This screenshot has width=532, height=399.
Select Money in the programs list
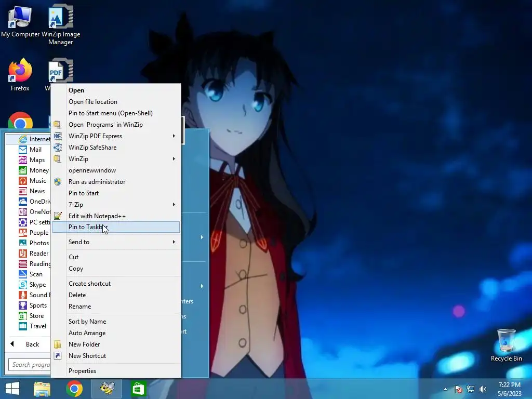(34, 170)
